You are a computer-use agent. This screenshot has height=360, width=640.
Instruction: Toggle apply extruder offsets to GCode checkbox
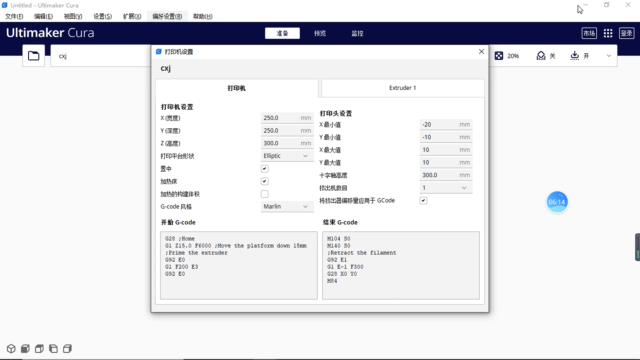tap(423, 200)
